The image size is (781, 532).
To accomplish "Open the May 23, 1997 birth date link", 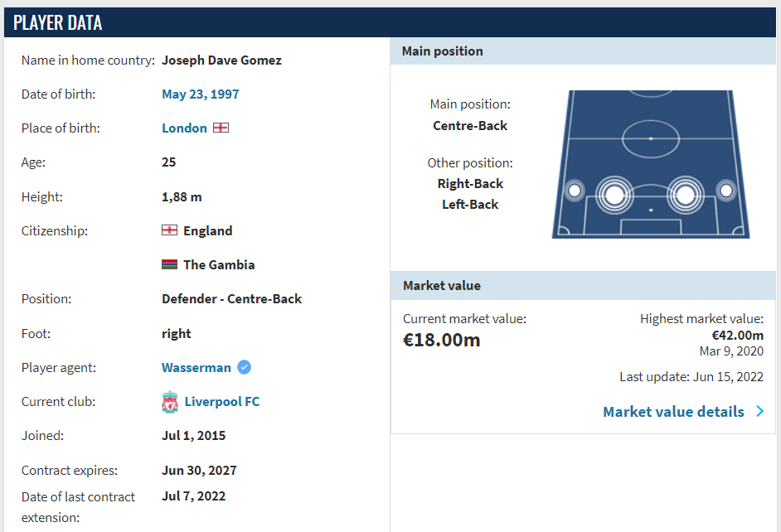I will pyautogui.click(x=201, y=94).
